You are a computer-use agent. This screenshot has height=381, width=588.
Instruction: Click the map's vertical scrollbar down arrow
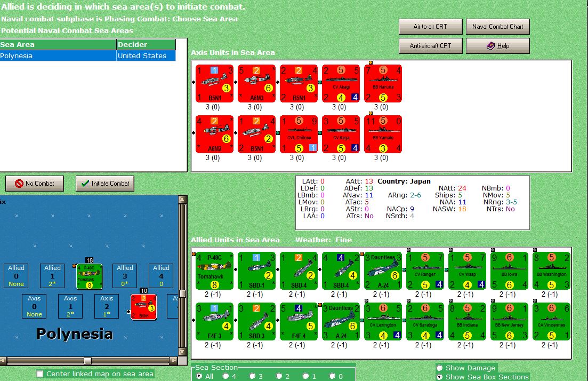point(182,352)
